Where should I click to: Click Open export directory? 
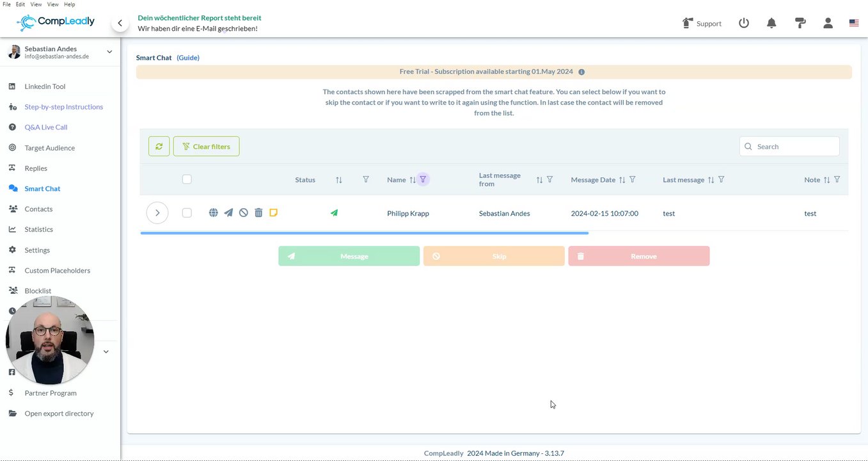(x=60, y=414)
